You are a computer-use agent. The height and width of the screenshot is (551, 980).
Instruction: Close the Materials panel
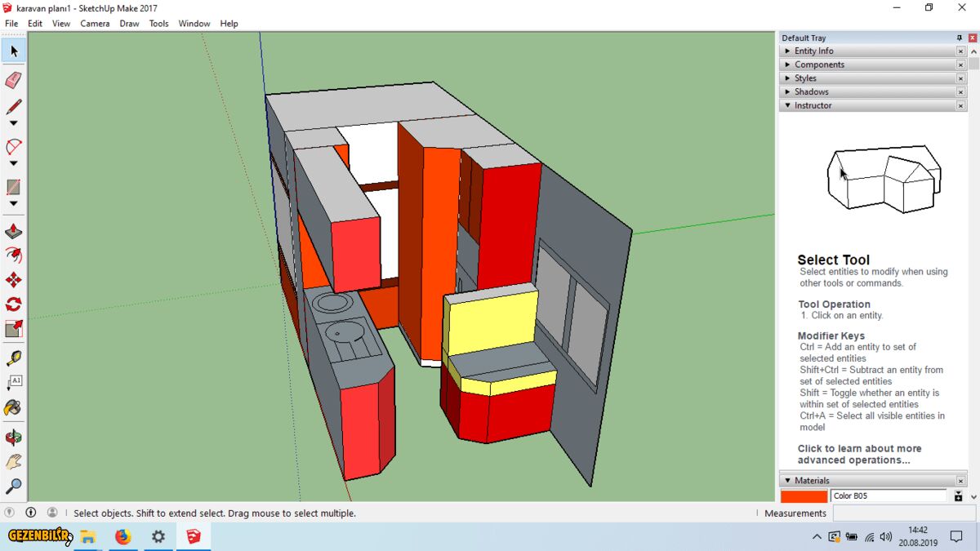(x=960, y=481)
